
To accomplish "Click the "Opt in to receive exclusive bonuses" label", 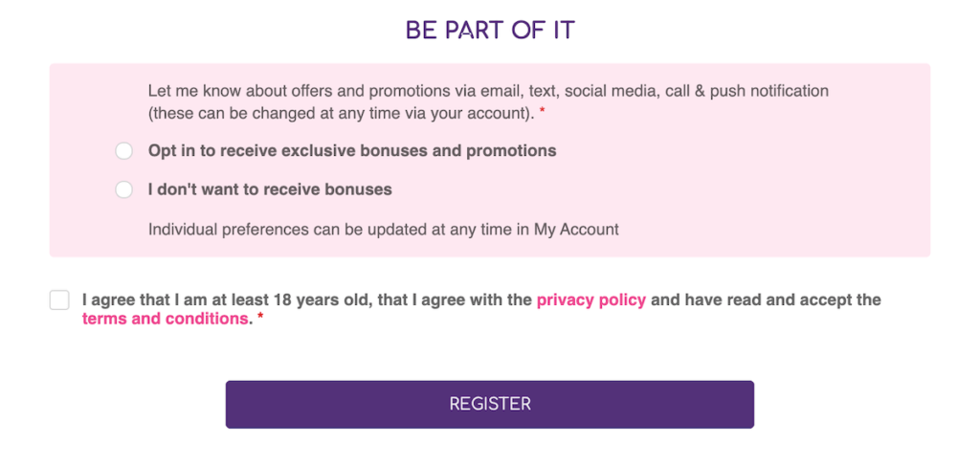I will point(352,151).
